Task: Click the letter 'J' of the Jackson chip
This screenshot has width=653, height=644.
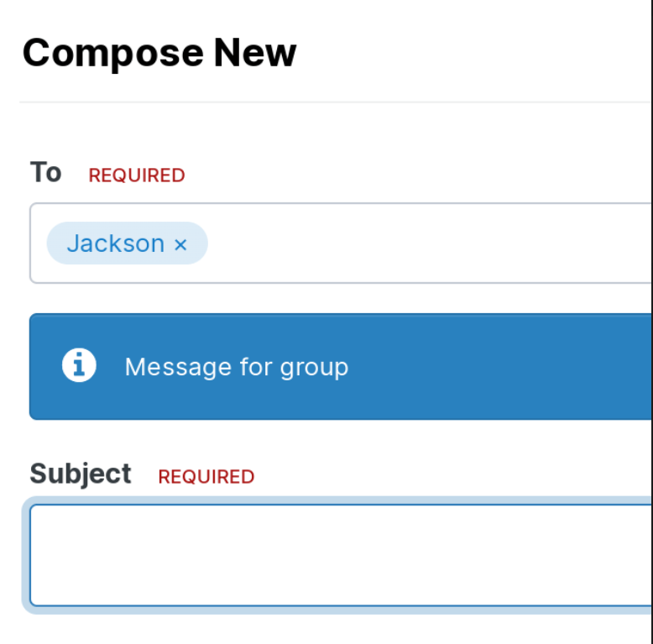Action: coord(73,243)
